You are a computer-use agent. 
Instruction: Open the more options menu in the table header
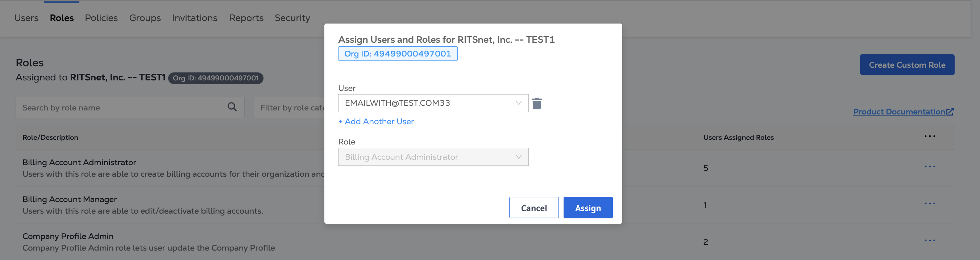click(x=930, y=137)
